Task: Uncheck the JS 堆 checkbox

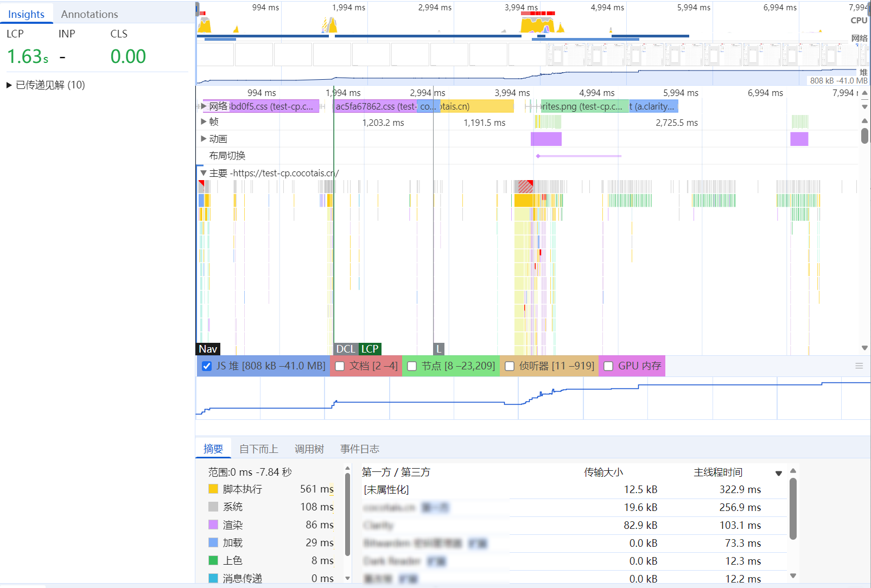Action: [x=207, y=366]
